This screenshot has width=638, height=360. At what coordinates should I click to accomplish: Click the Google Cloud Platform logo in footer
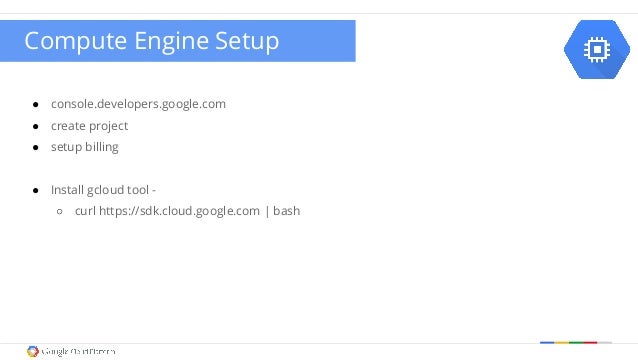[x=33, y=351]
